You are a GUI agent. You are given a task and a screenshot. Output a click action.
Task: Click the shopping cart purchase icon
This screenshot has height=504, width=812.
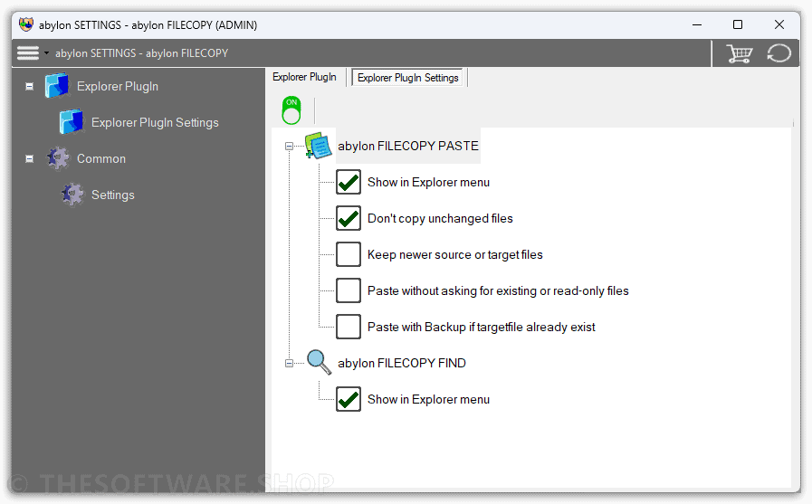pos(739,53)
